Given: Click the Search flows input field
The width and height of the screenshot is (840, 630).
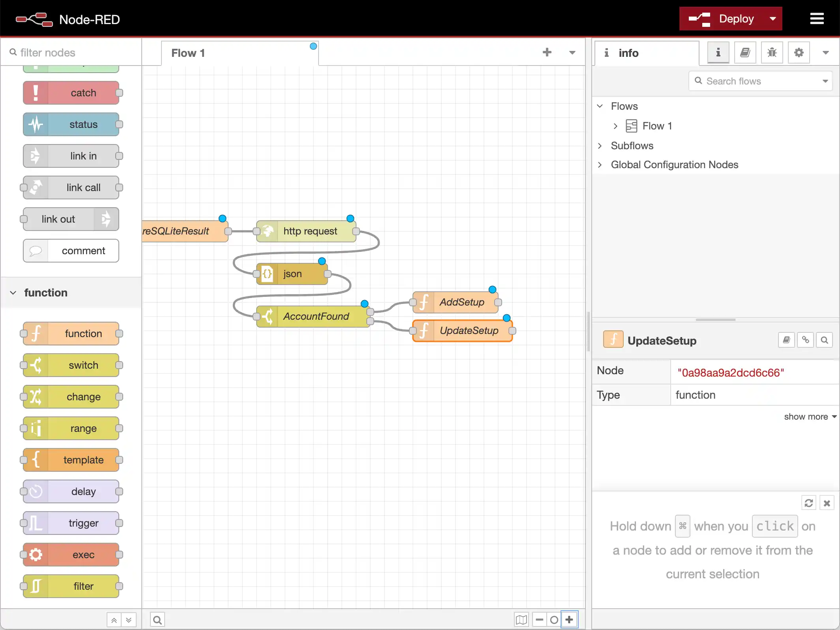Looking at the screenshot, I should pyautogui.click(x=758, y=81).
